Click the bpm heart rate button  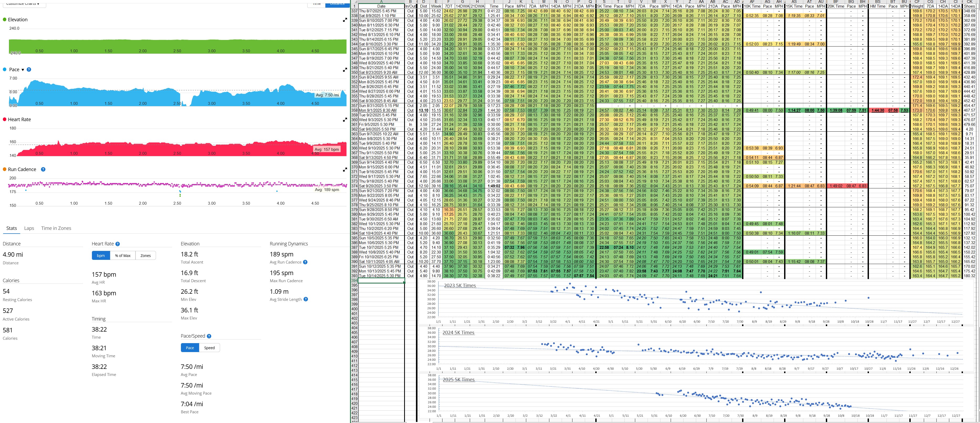pyautogui.click(x=101, y=255)
